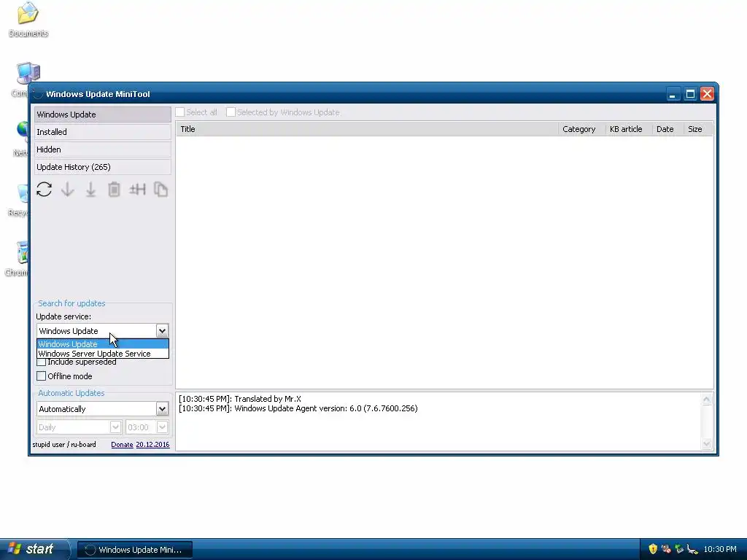
Task: Minimize the Windows Update MiniTool window
Action: (673, 94)
